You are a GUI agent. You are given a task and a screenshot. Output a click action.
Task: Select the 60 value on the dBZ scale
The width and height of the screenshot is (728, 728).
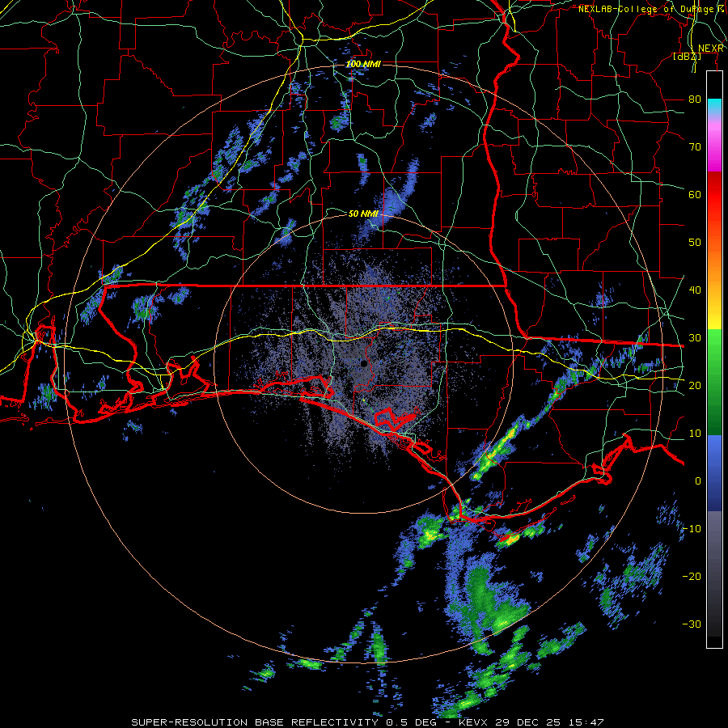695,194
